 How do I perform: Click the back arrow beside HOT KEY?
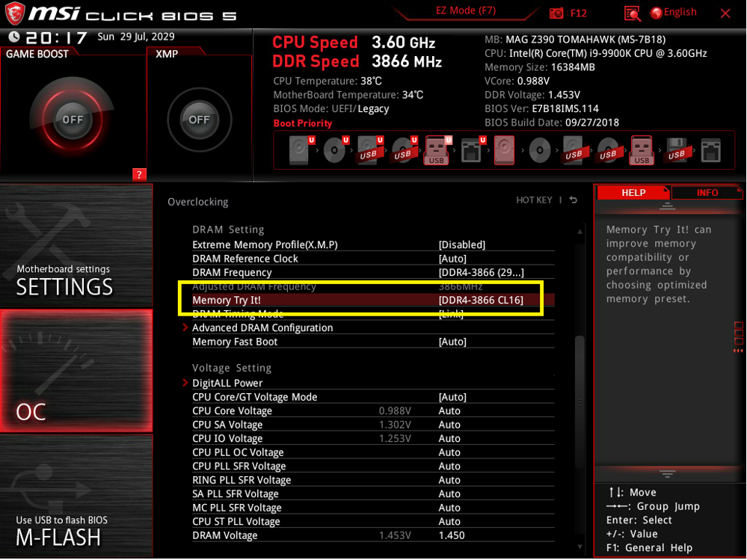(574, 200)
